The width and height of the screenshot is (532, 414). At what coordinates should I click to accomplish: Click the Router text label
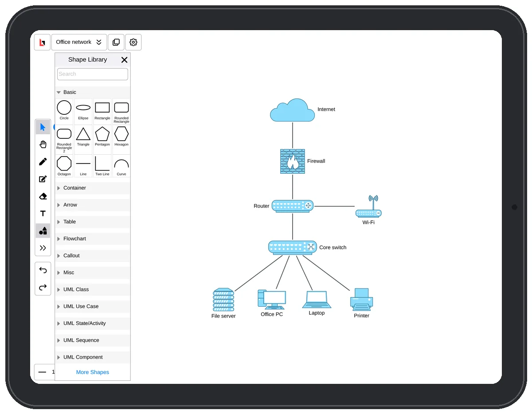point(262,206)
